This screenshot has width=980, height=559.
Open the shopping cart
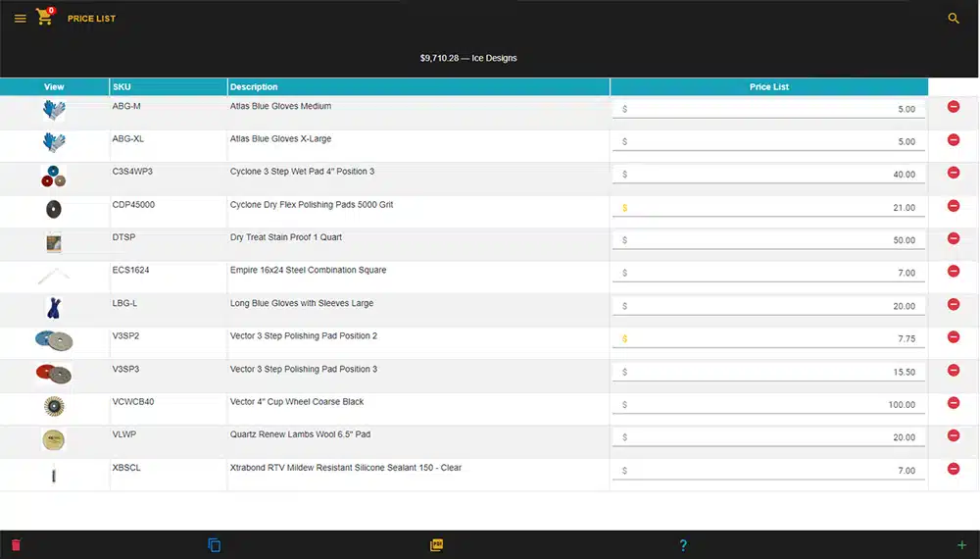point(44,18)
